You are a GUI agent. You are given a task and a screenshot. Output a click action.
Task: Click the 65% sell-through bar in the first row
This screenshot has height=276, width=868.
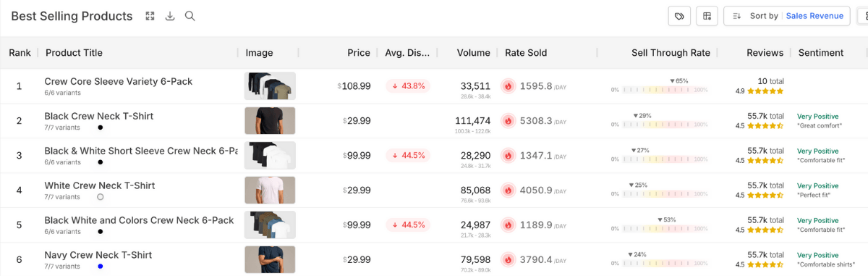click(660, 90)
